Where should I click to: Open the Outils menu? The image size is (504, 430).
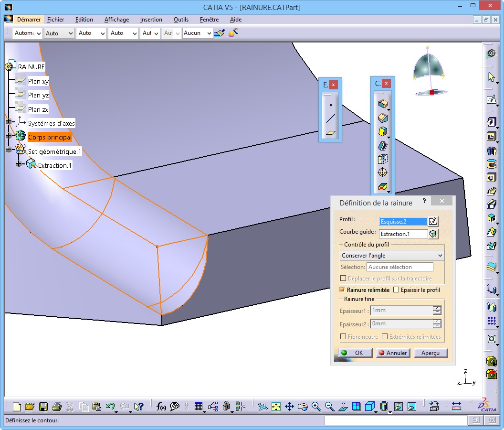coord(181,20)
